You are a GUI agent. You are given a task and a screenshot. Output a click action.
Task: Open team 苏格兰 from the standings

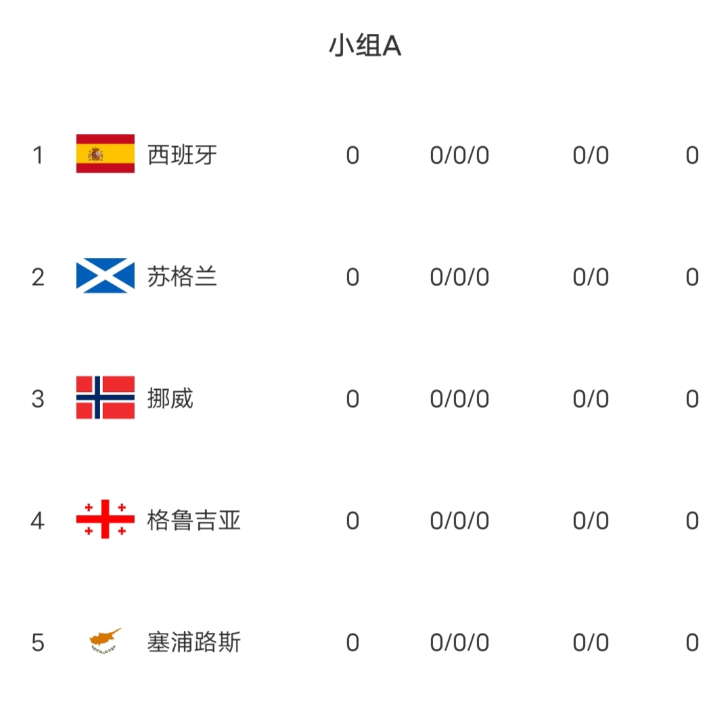(x=183, y=277)
